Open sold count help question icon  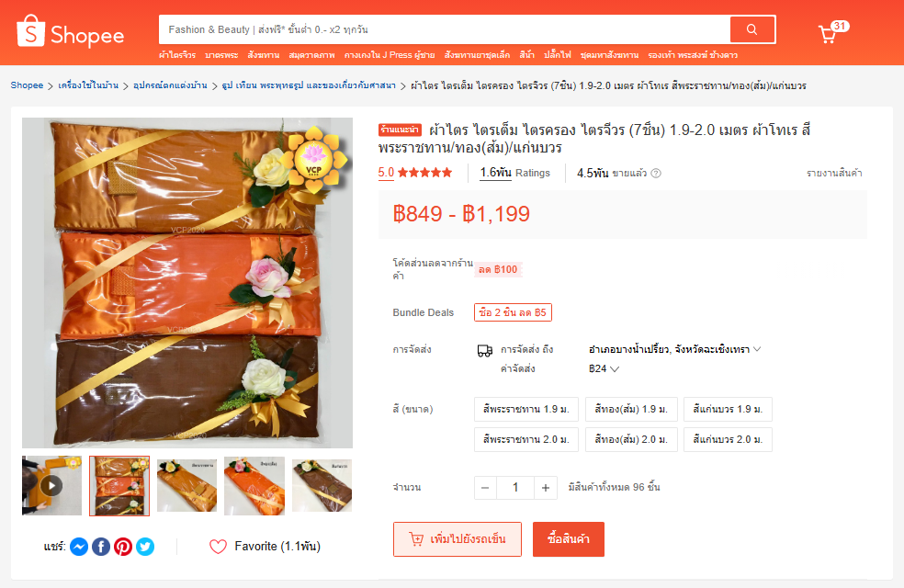[x=656, y=173]
